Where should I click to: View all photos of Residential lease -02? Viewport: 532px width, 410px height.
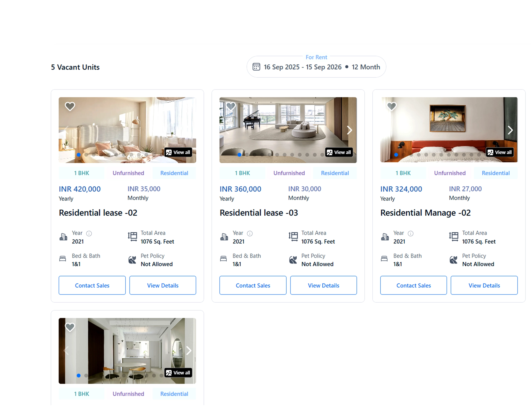click(x=179, y=152)
